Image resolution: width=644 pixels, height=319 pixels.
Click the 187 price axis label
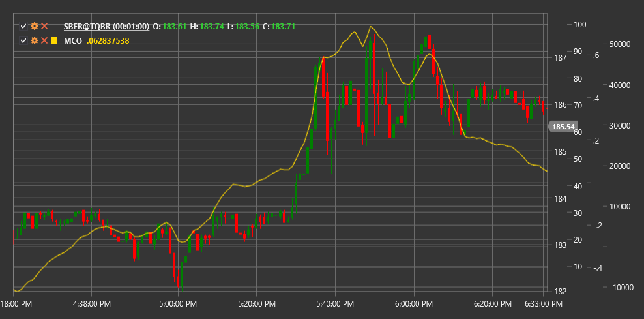coord(559,57)
